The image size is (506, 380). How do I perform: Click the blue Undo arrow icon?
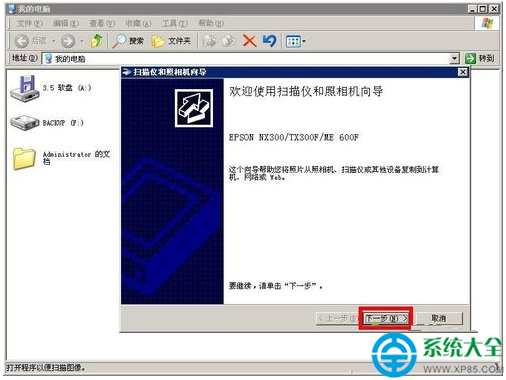coord(269,41)
